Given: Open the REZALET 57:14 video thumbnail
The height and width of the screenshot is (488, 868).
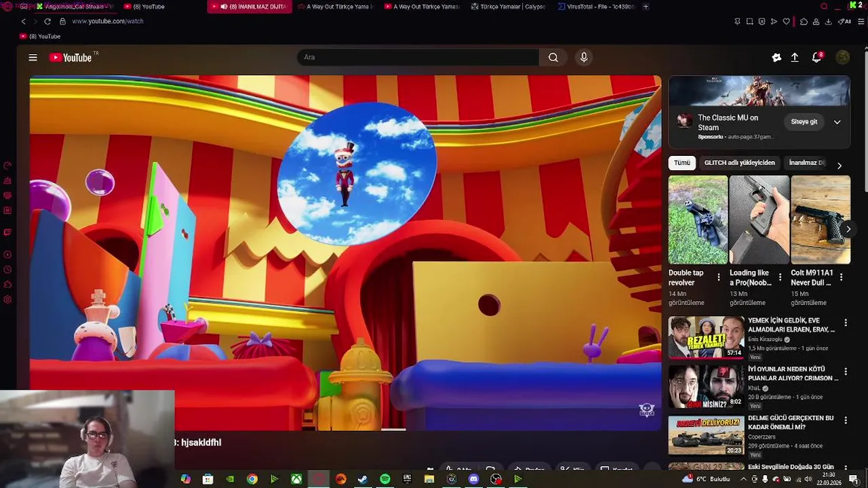Looking at the screenshot, I should click(706, 337).
